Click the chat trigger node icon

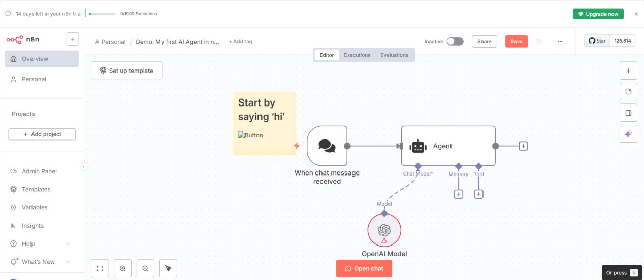pos(327,146)
